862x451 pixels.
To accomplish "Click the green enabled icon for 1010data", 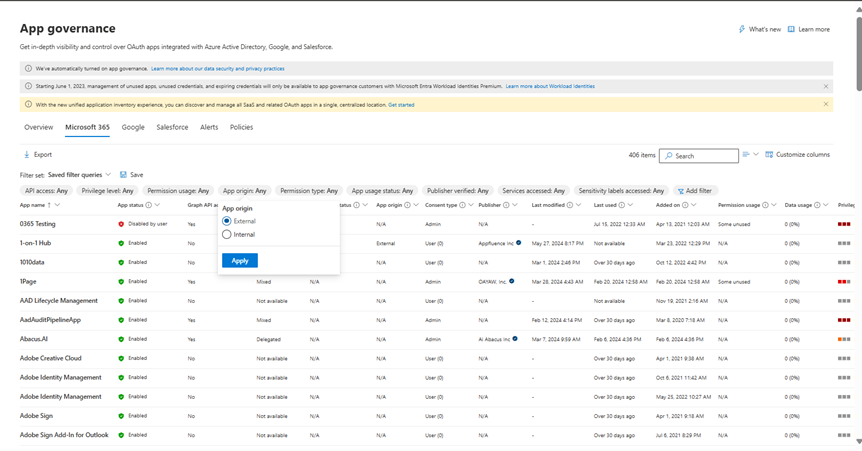I will pyautogui.click(x=121, y=262).
